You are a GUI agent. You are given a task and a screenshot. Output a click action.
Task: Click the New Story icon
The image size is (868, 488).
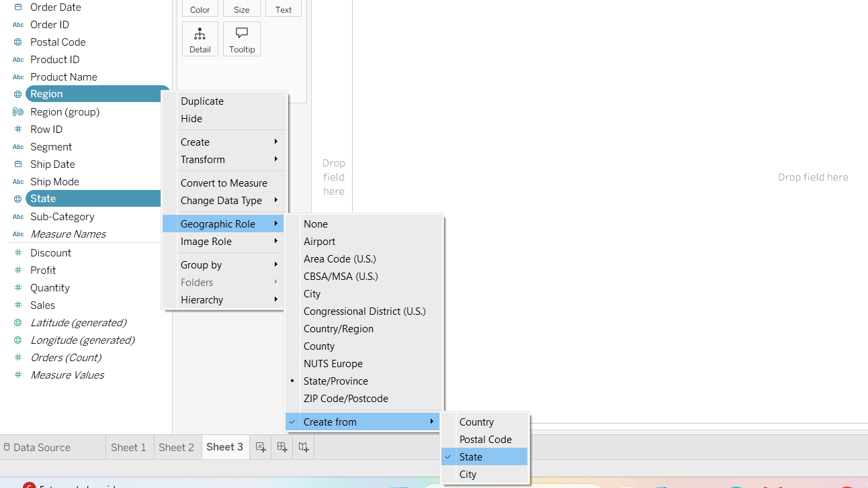coord(304,447)
